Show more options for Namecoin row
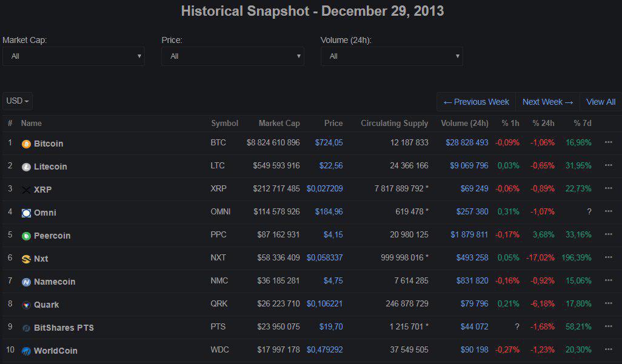Viewport: 622px width, 364px height. click(x=608, y=280)
